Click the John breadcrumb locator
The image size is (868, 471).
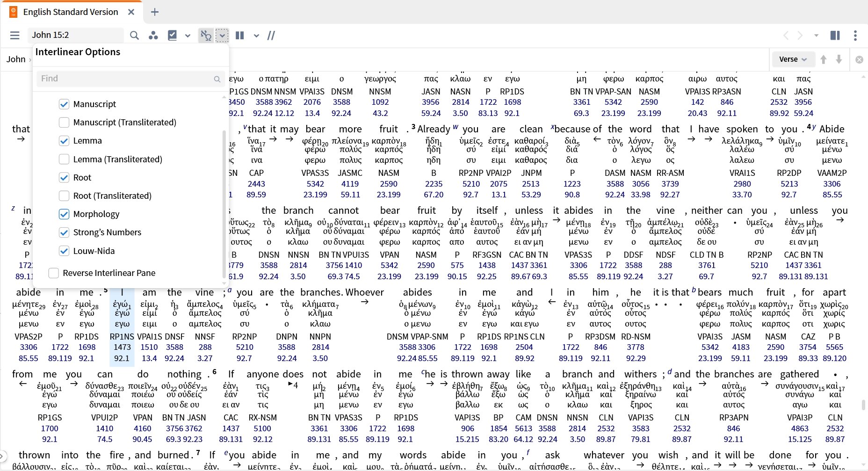coord(16,59)
